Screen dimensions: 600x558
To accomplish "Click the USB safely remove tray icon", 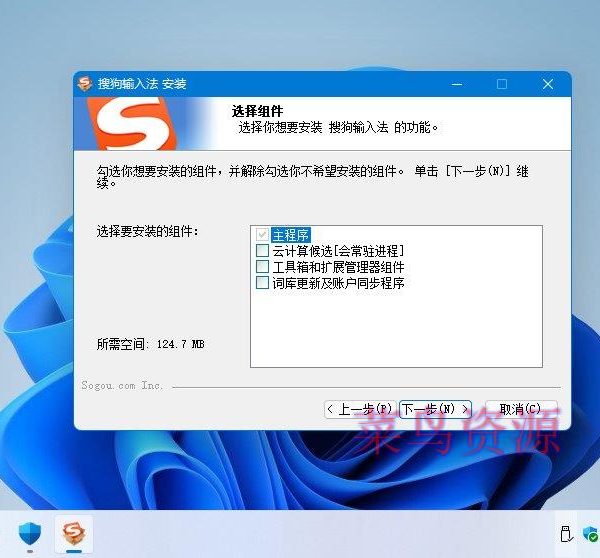I will tap(565, 533).
